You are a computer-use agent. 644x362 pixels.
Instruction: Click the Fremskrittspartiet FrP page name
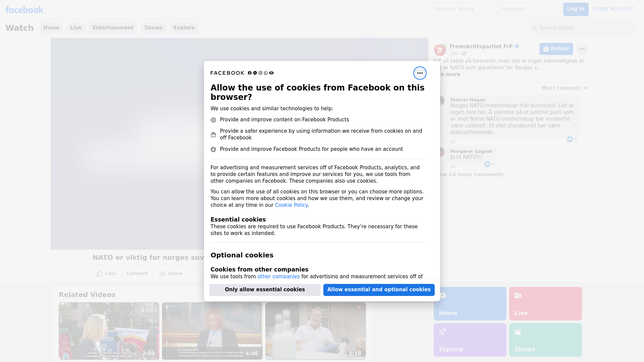click(481, 47)
